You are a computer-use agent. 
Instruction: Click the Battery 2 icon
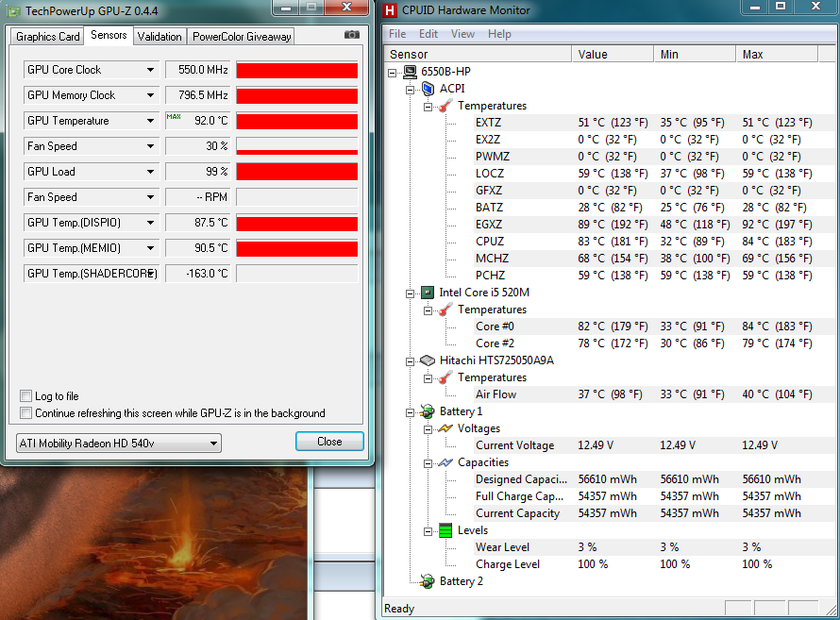click(x=428, y=581)
